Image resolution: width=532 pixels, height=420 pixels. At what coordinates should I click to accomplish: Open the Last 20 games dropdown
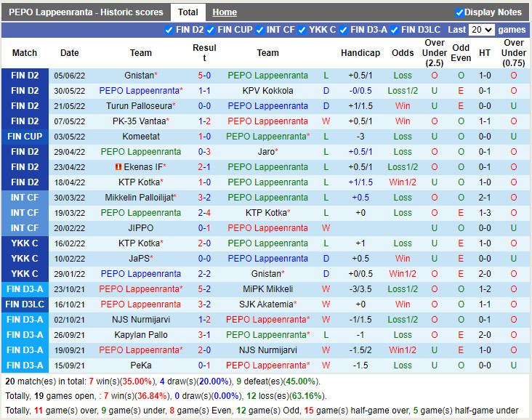coord(482,30)
